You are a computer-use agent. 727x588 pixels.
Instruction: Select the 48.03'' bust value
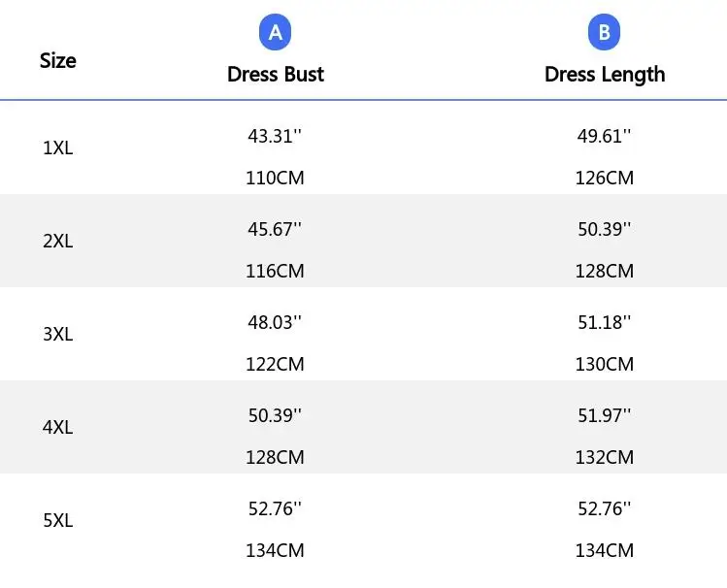click(275, 322)
